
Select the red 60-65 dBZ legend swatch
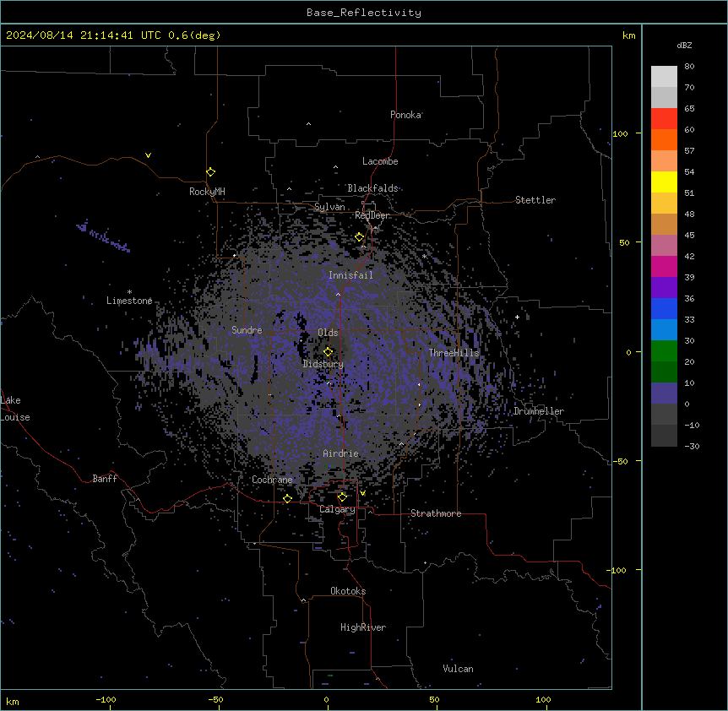(x=664, y=119)
